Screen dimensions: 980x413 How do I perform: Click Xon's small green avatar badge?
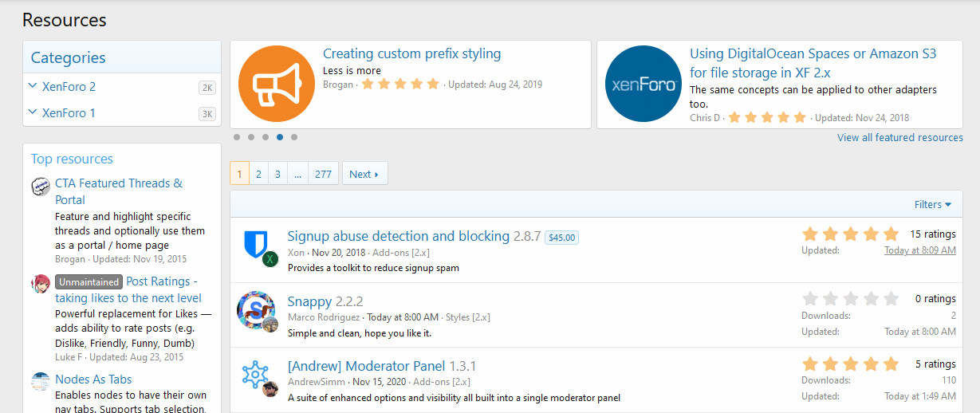(x=270, y=259)
